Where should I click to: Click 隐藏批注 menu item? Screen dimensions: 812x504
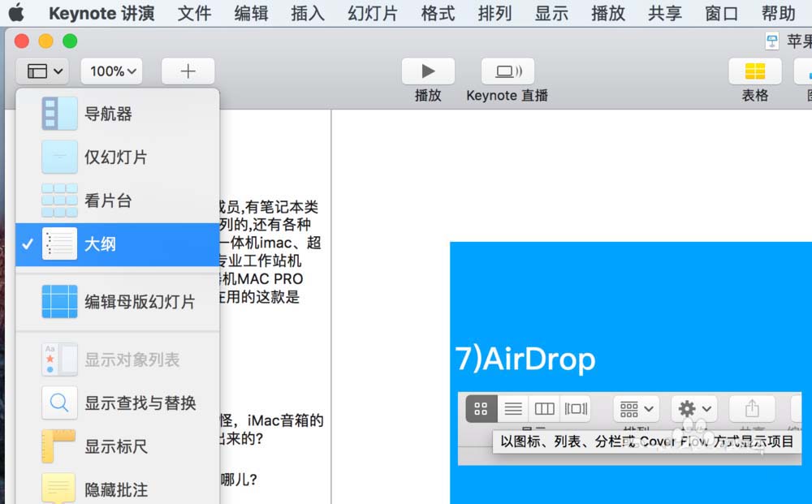click(x=118, y=489)
